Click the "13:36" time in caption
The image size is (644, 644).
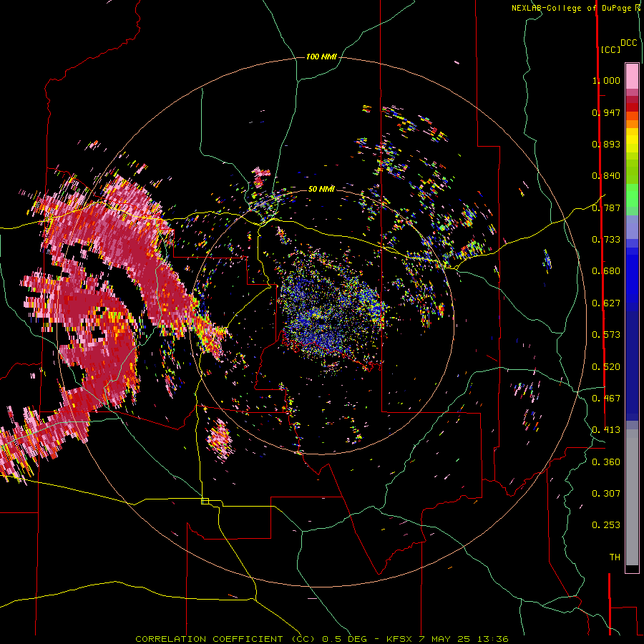coord(493,639)
